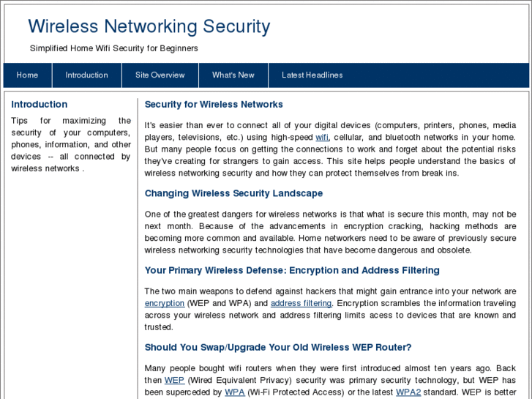Screen dimensions: 532x399
Task: Open the Home menu item
Action: [x=27, y=75]
